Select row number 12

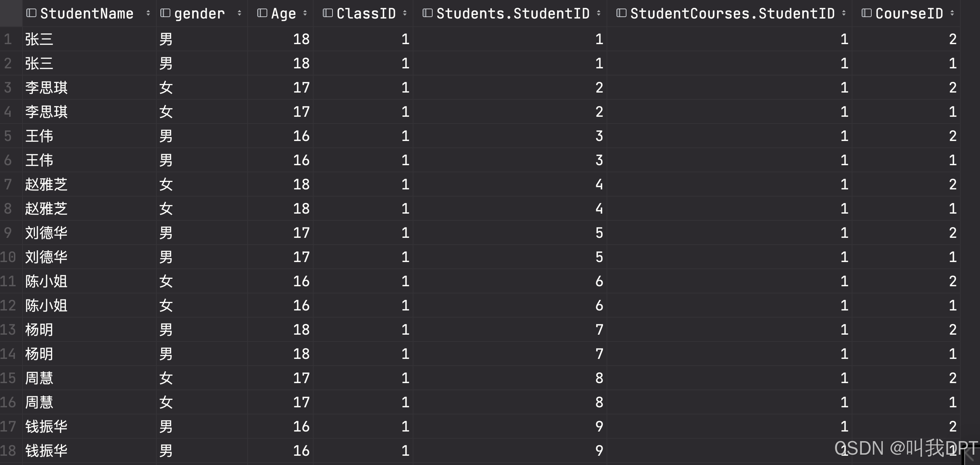[8, 305]
